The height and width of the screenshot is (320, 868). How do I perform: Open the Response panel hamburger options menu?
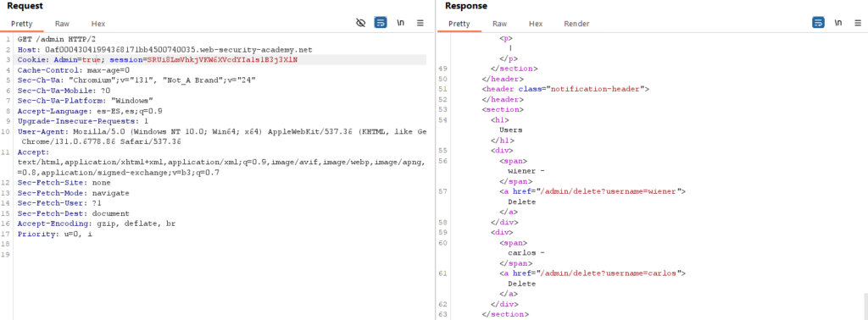tap(858, 23)
